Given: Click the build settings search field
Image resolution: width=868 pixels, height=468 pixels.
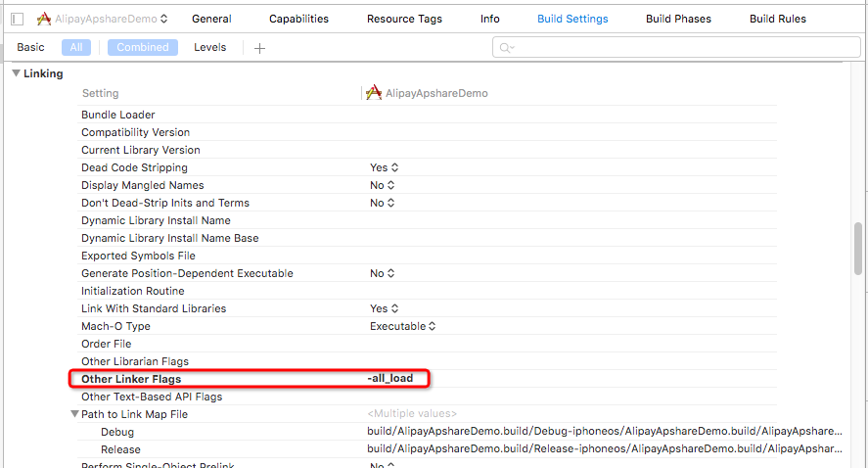Looking at the screenshot, I should point(676,48).
